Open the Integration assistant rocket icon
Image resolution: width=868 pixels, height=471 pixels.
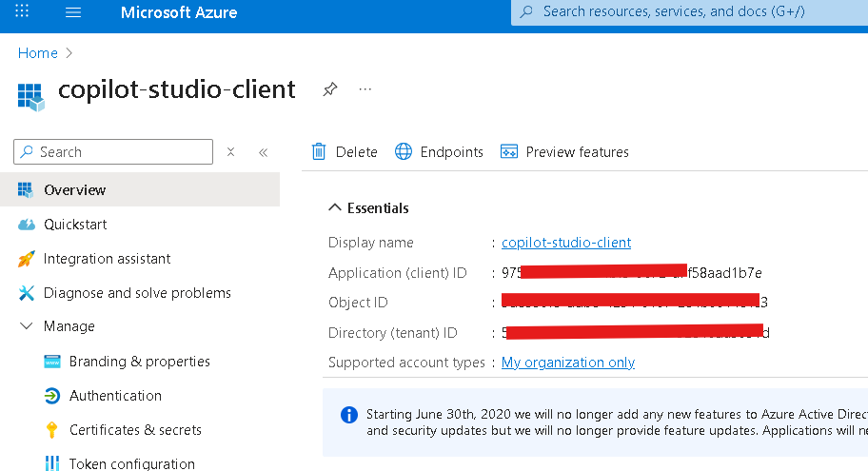coord(27,259)
